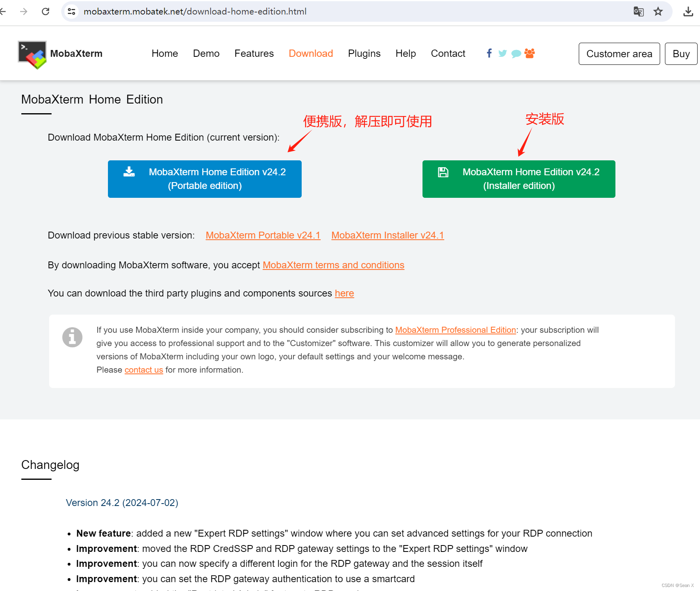700x591 pixels.
Task: Select the Download menu item
Action: (311, 54)
